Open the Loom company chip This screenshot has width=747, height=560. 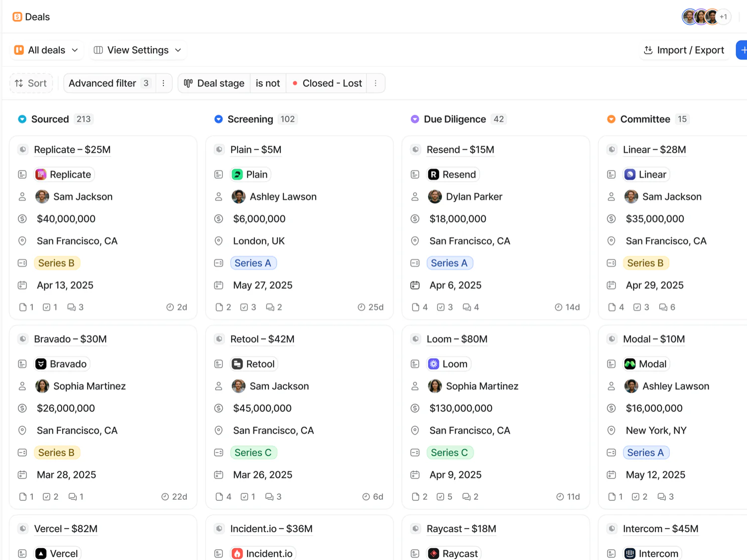449,364
